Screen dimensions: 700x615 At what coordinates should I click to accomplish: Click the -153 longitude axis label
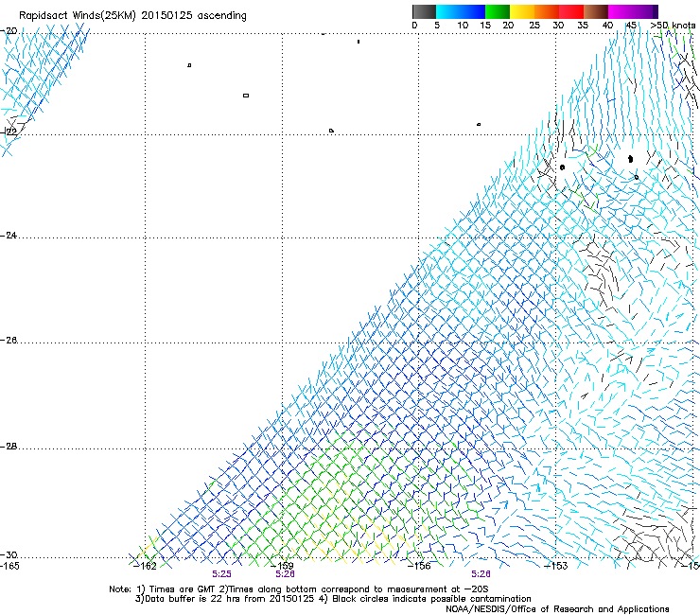(x=556, y=566)
